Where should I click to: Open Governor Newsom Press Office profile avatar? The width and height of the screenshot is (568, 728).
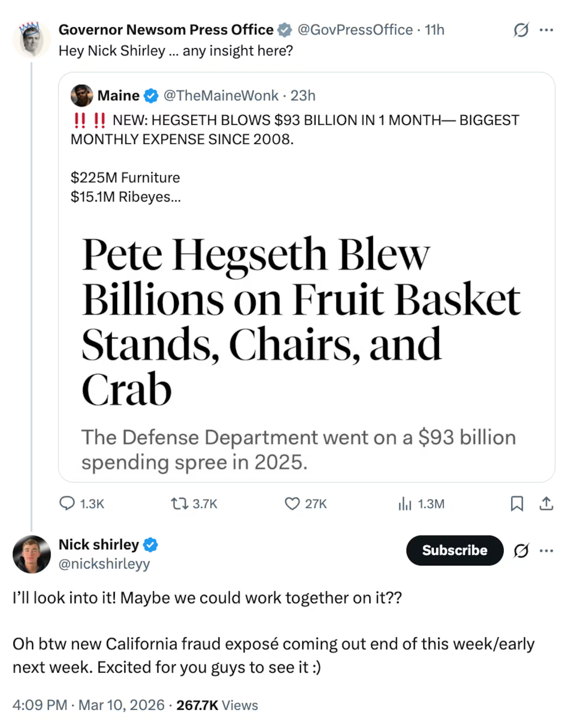[32, 40]
